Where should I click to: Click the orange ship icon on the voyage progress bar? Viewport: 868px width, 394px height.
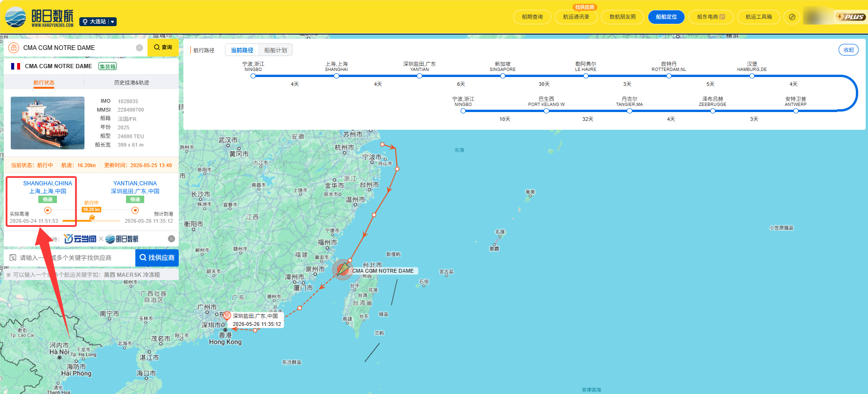[92, 217]
